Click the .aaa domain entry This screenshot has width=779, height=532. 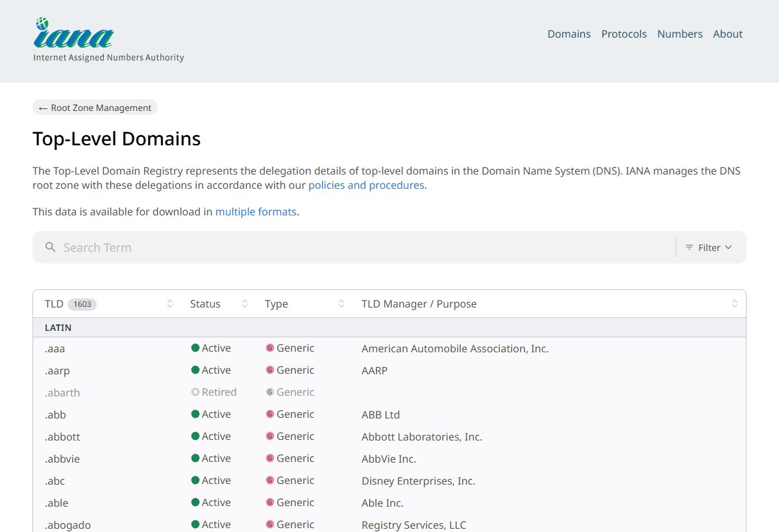click(55, 348)
